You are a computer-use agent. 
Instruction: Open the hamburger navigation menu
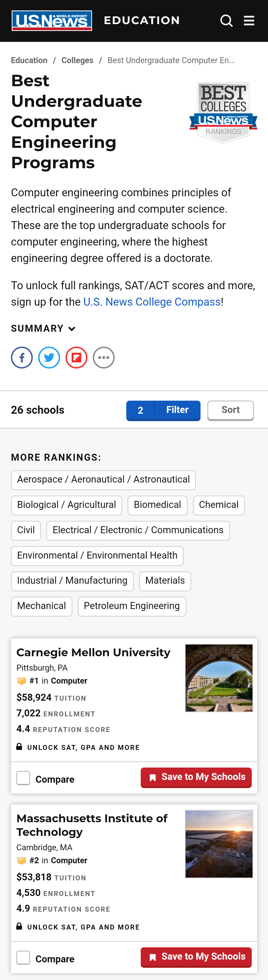tap(249, 21)
